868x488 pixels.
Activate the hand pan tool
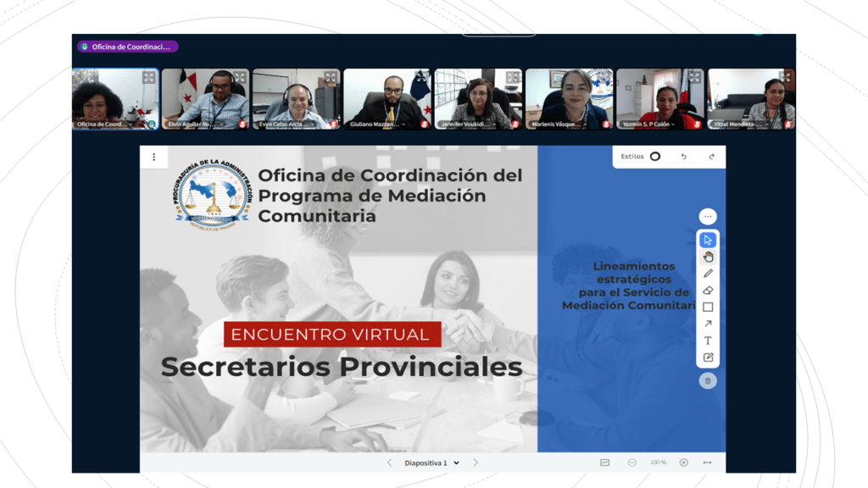[x=708, y=257]
